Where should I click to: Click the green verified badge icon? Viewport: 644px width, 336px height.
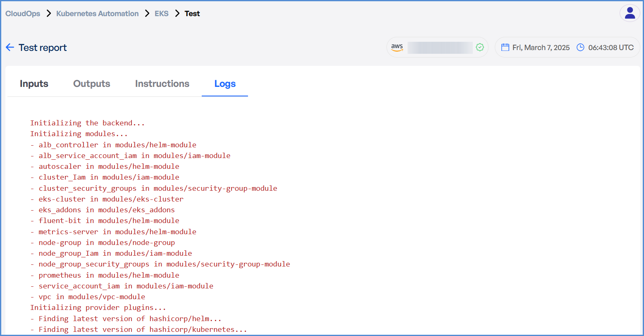tap(479, 48)
